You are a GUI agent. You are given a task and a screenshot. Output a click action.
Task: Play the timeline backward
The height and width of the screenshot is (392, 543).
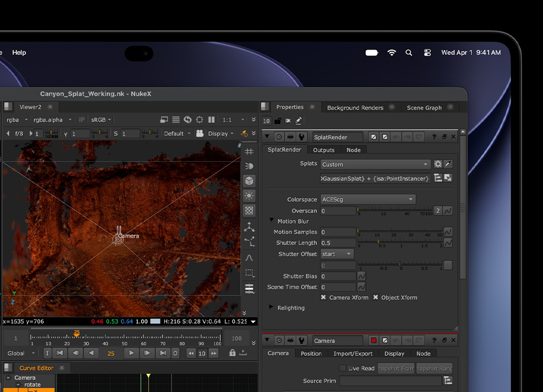[x=92, y=353]
